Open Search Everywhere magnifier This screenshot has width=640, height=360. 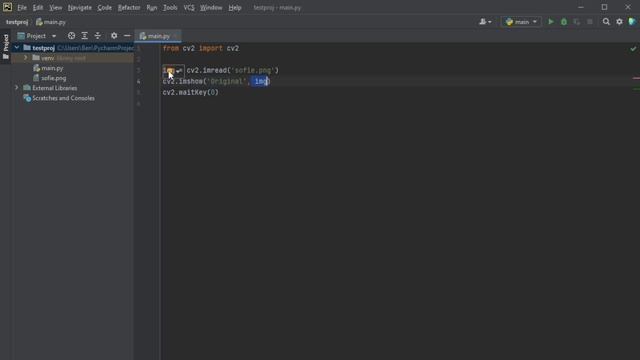(606, 22)
